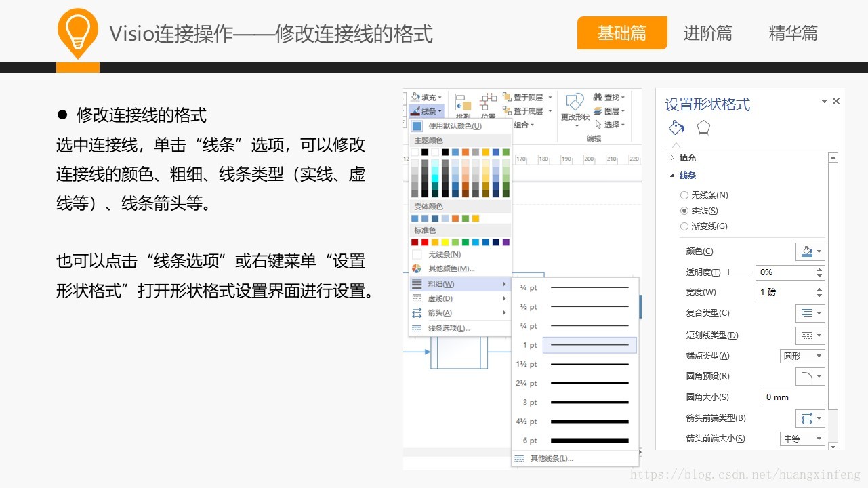
Task: Open fill and line paint bucket tab
Action: 676,128
